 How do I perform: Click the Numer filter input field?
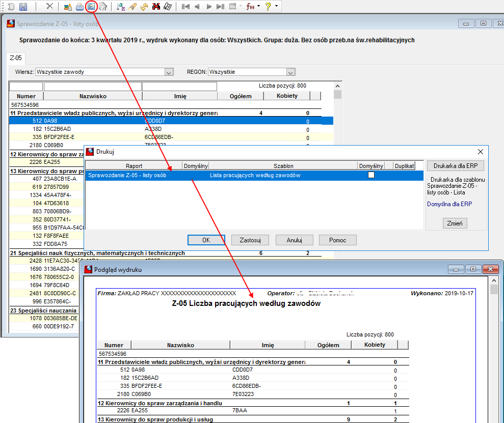click(26, 87)
